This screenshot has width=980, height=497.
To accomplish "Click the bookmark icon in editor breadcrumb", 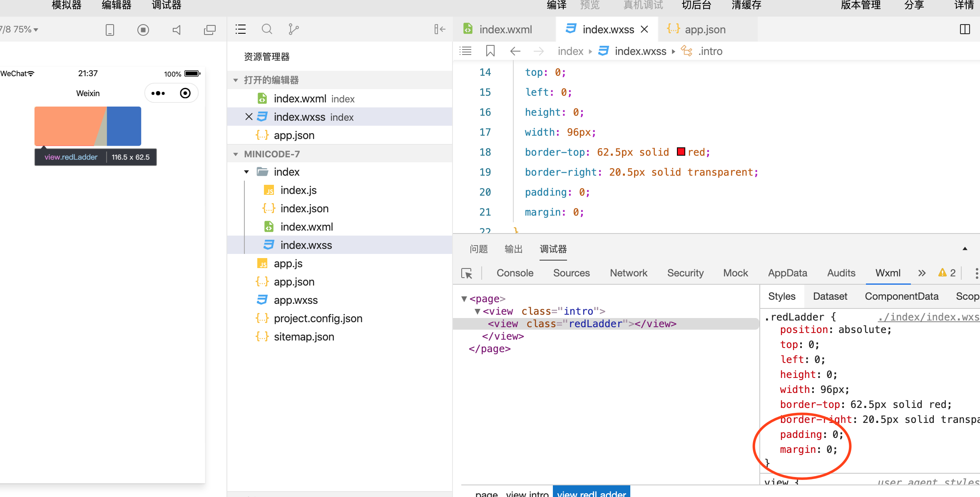I will [x=490, y=51].
